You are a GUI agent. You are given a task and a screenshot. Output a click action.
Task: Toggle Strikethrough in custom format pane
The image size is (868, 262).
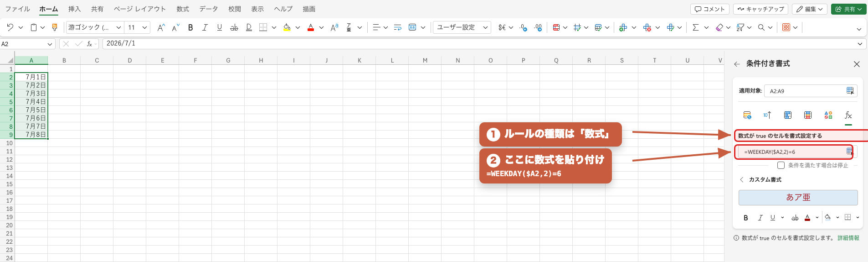(x=795, y=218)
